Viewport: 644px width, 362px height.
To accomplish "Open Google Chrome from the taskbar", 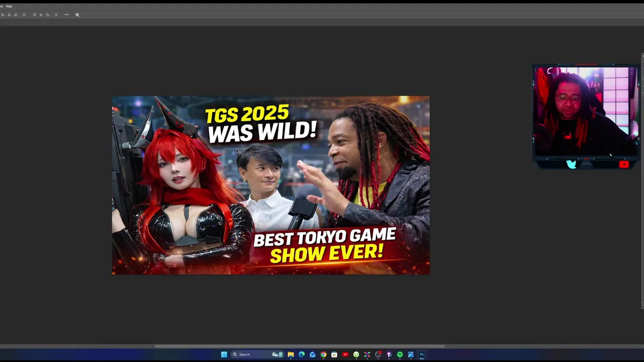I will tap(324, 354).
